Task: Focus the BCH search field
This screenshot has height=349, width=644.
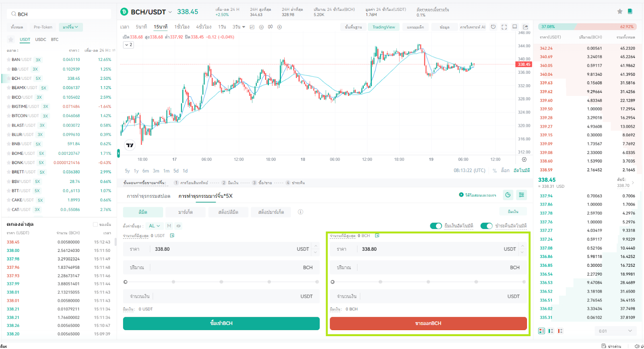Action: (x=59, y=14)
